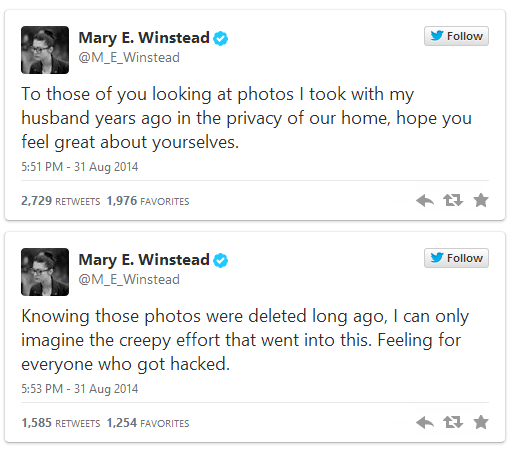
Task: Follow Mary E. Winstead from first tweet
Action: pos(456,36)
